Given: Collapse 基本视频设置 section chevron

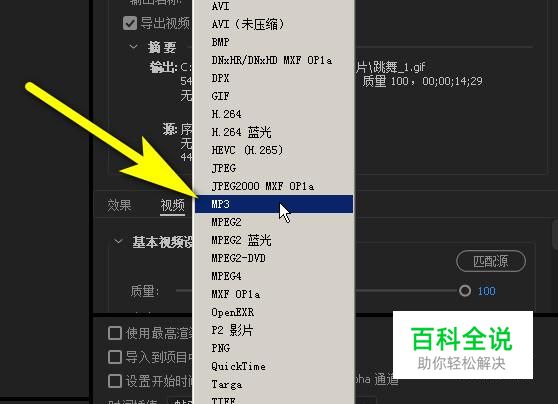Looking at the screenshot, I should (118, 242).
